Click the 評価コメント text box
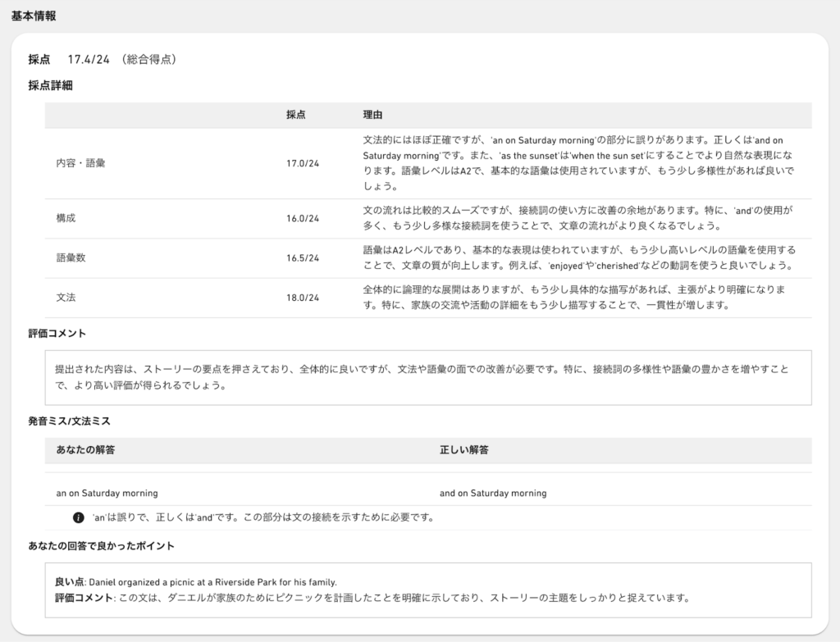This screenshot has width=840, height=642. 427,377
